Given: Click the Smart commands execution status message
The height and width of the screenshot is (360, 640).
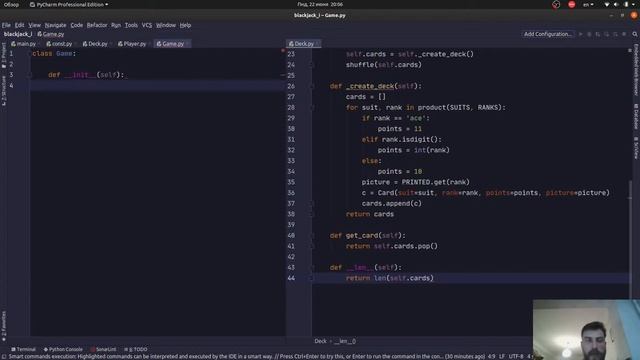Looking at the screenshot, I should 247,356.
